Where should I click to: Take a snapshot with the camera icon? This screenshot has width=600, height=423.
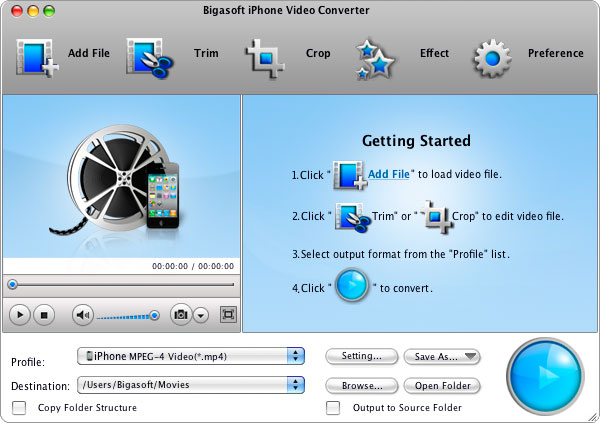181,315
